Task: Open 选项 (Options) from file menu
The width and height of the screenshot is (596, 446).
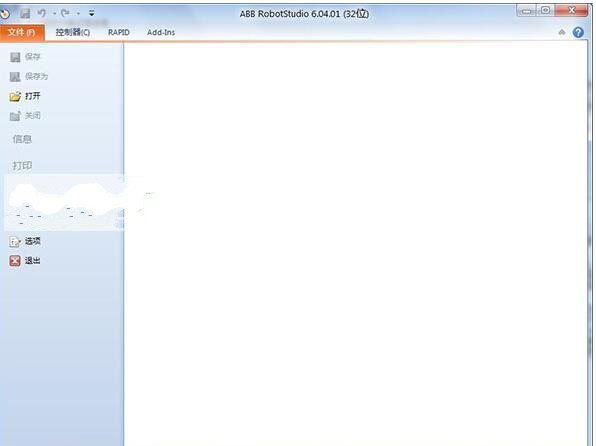Action: (25, 241)
